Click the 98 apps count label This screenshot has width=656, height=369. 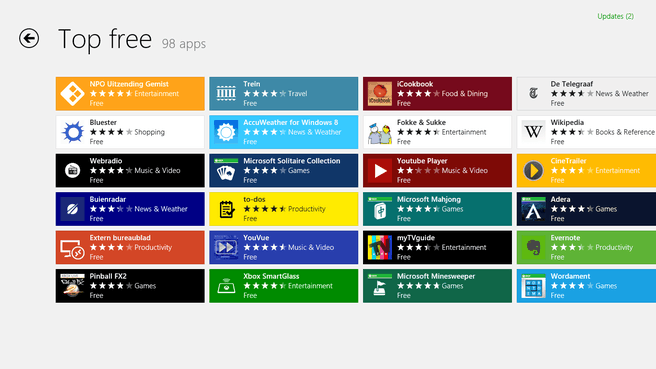pyautogui.click(x=184, y=44)
